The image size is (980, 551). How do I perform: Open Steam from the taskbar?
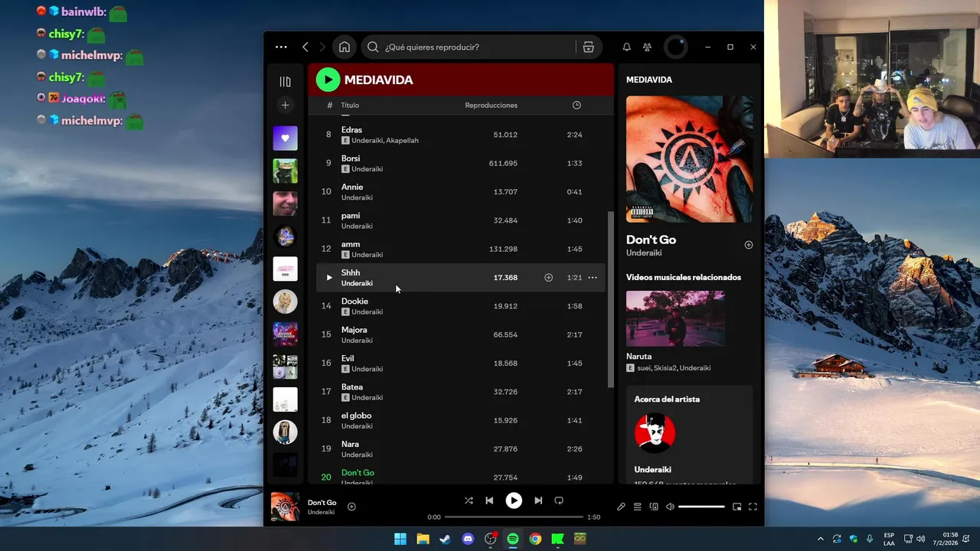[x=445, y=539]
